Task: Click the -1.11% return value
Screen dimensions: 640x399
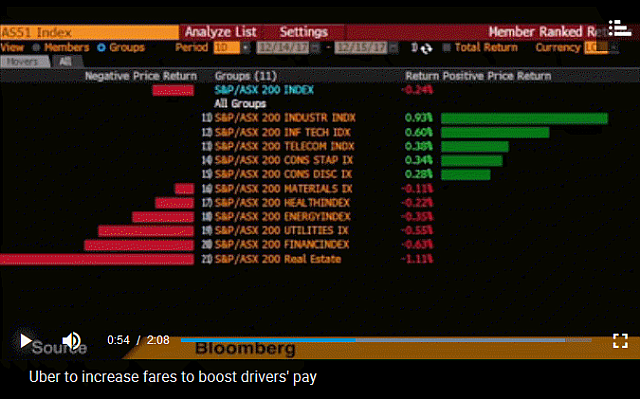Action: [417, 259]
